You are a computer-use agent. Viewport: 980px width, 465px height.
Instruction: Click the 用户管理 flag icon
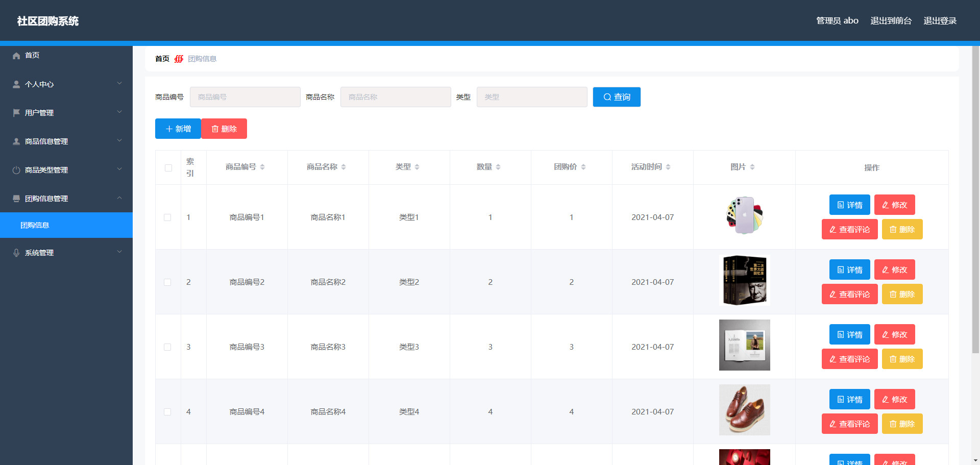[16, 113]
